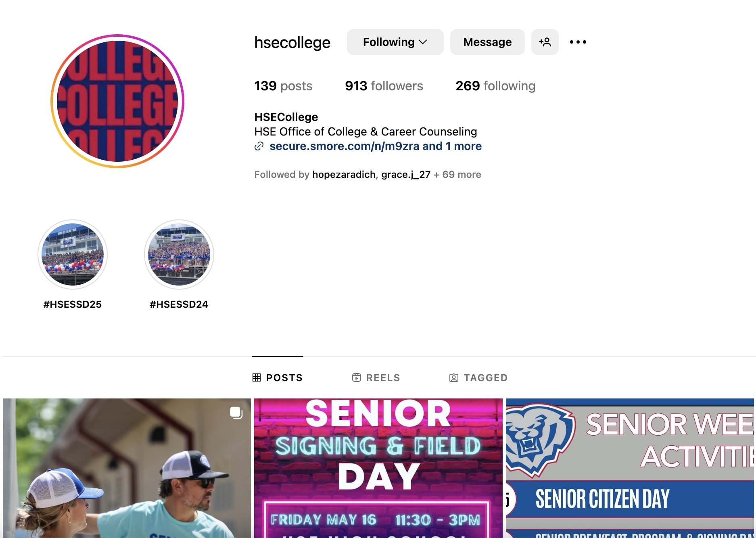Open the hsecollege profile picture story
Image resolution: width=756 pixels, height=538 pixels.
pyautogui.click(x=117, y=101)
